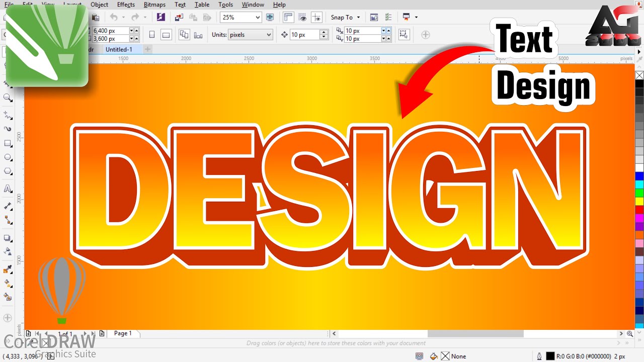The image size is (644, 362).
Task: Click property bar Quick Customize plus button
Action: click(426, 35)
